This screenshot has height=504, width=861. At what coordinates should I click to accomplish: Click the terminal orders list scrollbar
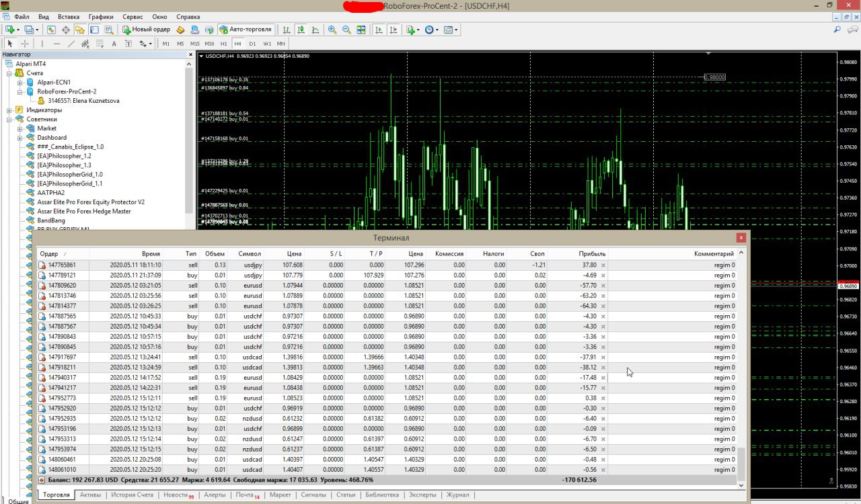pos(742,366)
